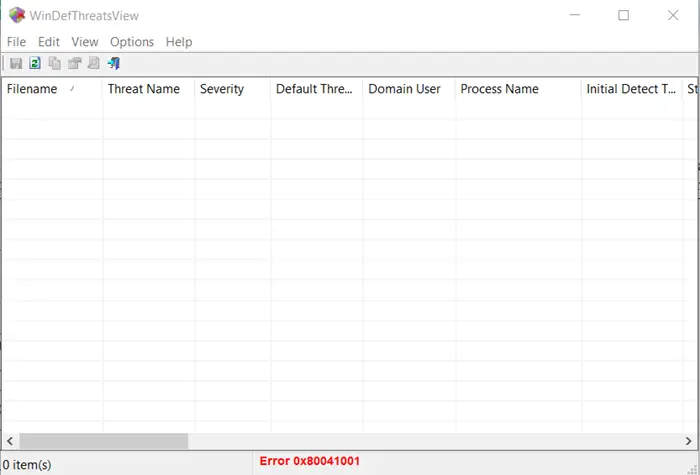
Task: Sort by Default Threat column header
Action: pyautogui.click(x=317, y=89)
